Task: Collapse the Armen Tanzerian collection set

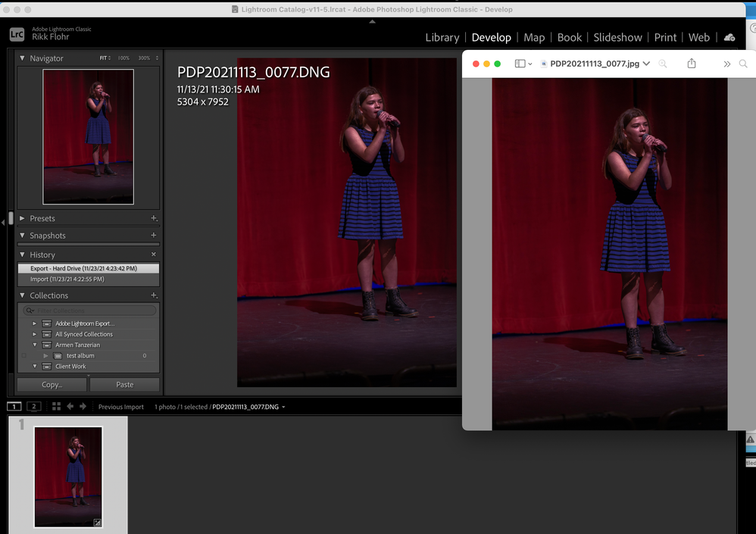Action: click(34, 345)
